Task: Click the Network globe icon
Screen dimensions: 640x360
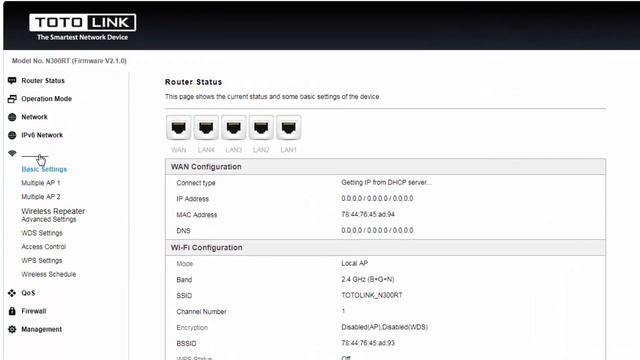Action: point(12,117)
